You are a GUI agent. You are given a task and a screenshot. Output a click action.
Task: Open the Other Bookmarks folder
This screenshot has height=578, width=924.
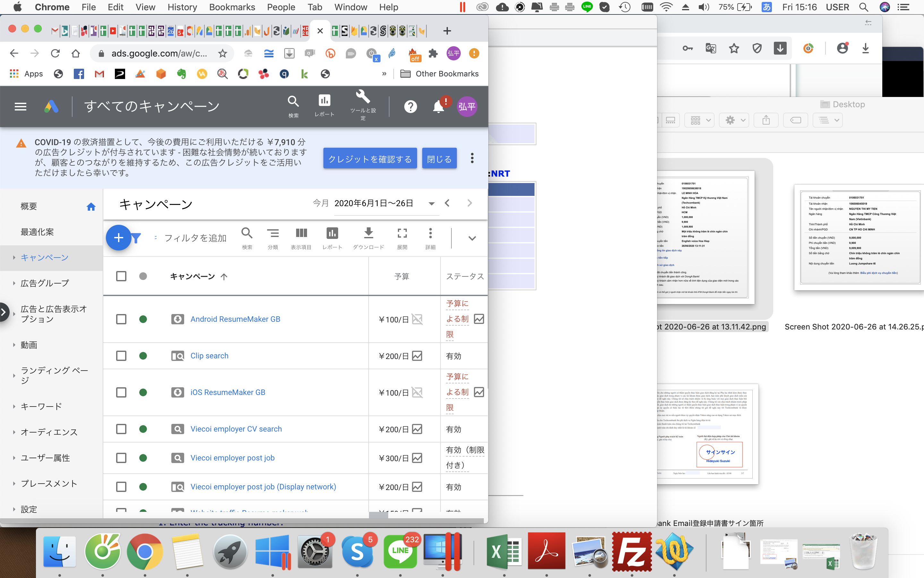pyautogui.click(x=440, y=74)
